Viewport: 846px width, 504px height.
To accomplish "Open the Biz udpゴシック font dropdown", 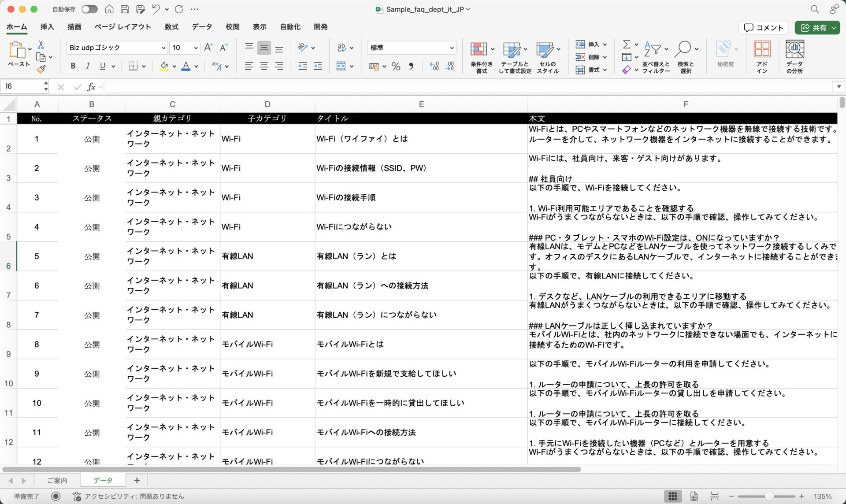I will click(163, 48).
